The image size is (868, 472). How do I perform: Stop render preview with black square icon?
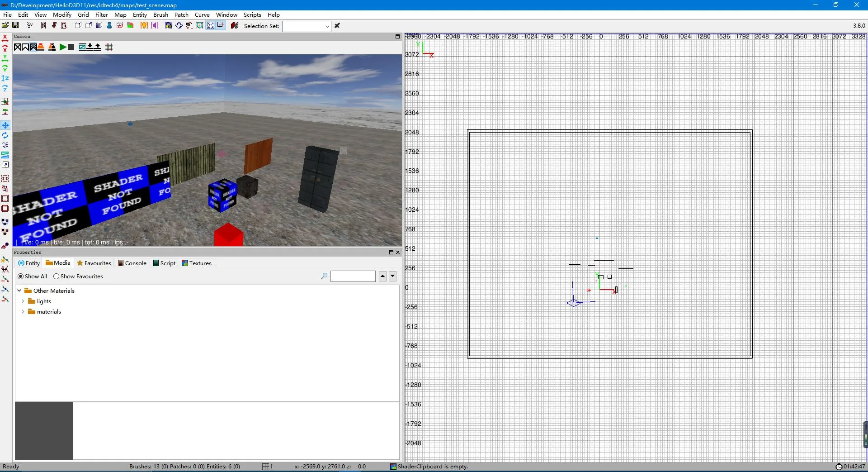(71, 47)
